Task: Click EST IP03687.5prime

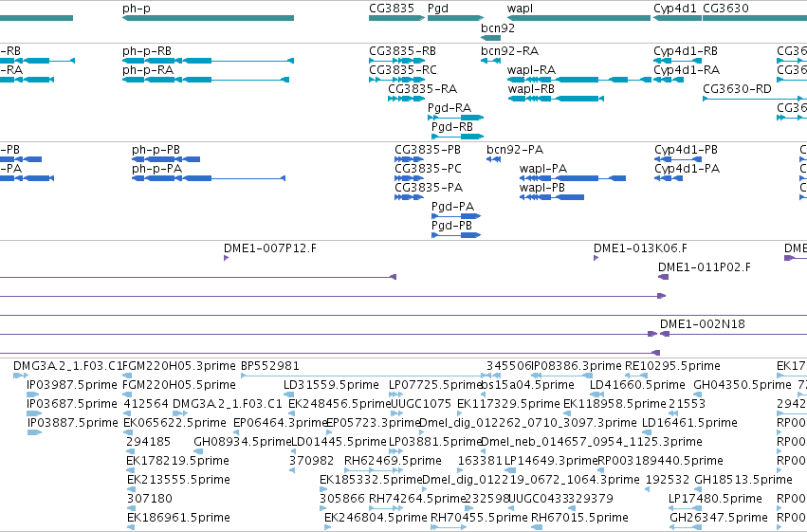Action: click(34, 413)
